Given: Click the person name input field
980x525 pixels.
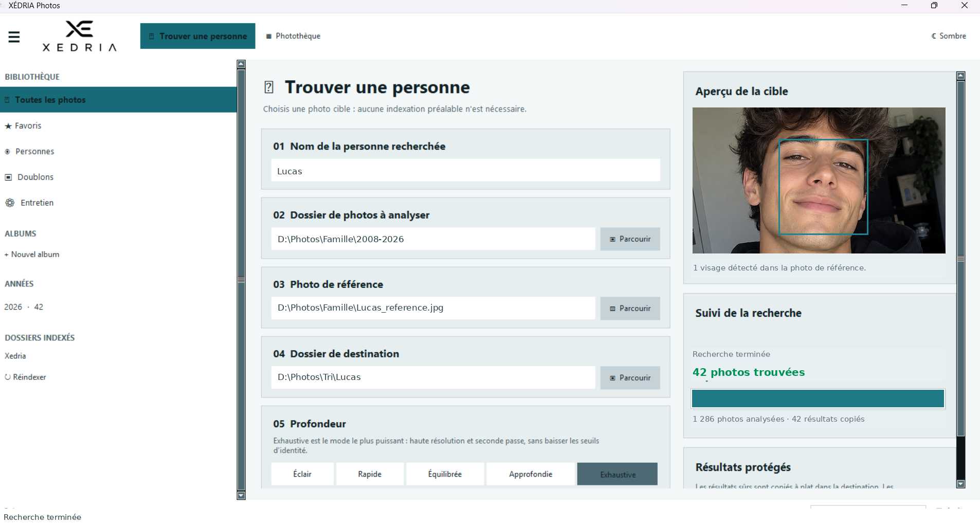Looking at the screenshot, I should [466, 170].
